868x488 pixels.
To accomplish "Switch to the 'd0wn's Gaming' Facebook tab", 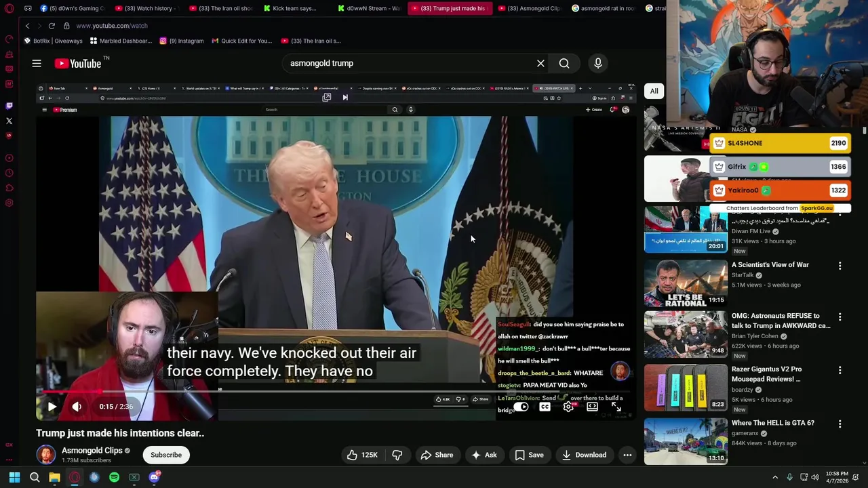I will click(71, 8).
